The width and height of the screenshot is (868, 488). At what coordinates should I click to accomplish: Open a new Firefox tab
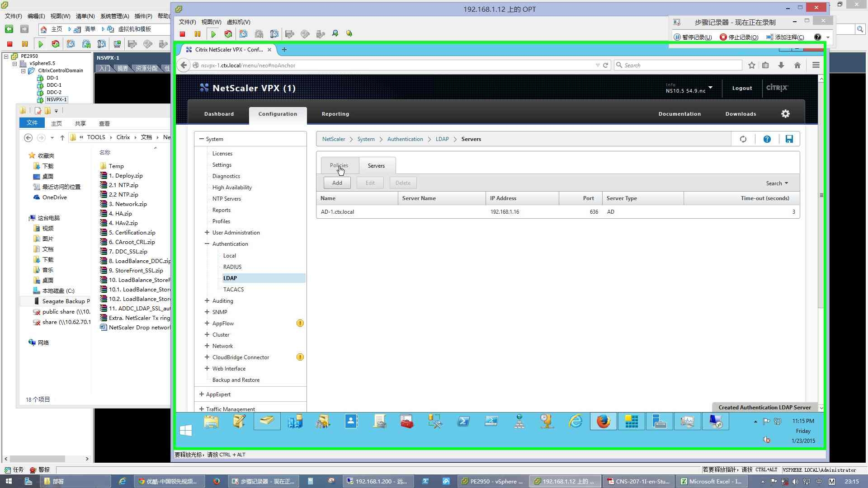coord(284,50)
